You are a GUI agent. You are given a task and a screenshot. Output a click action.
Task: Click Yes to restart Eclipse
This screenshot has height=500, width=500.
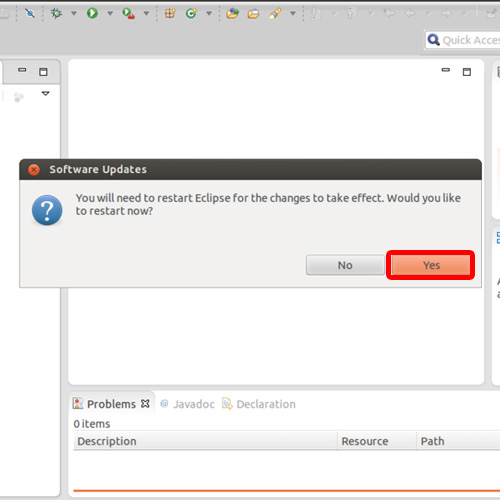click(x=431, y=265)
